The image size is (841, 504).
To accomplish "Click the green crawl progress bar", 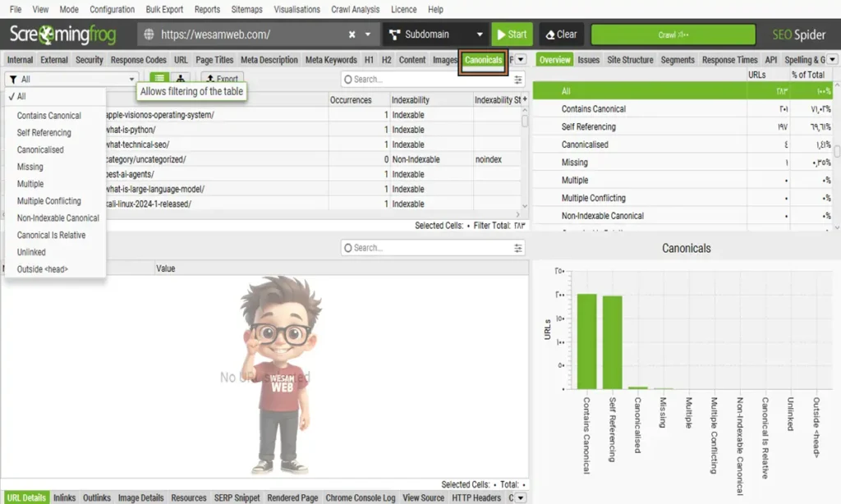I will point(673,34).
